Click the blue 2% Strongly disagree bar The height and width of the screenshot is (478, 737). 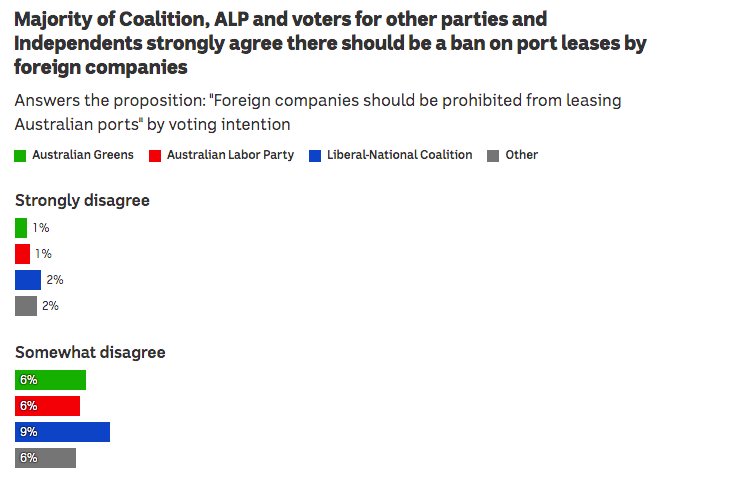pyautogui.click(x=28, y=280)
